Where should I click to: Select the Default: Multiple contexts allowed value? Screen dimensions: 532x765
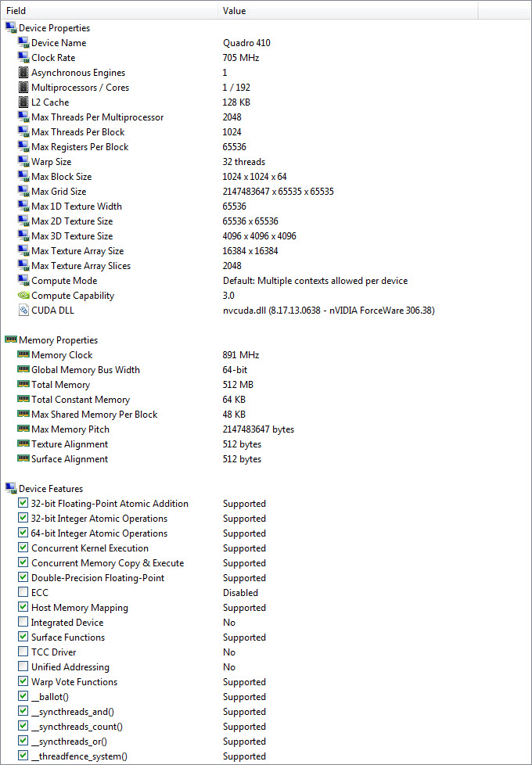[315, 281]
